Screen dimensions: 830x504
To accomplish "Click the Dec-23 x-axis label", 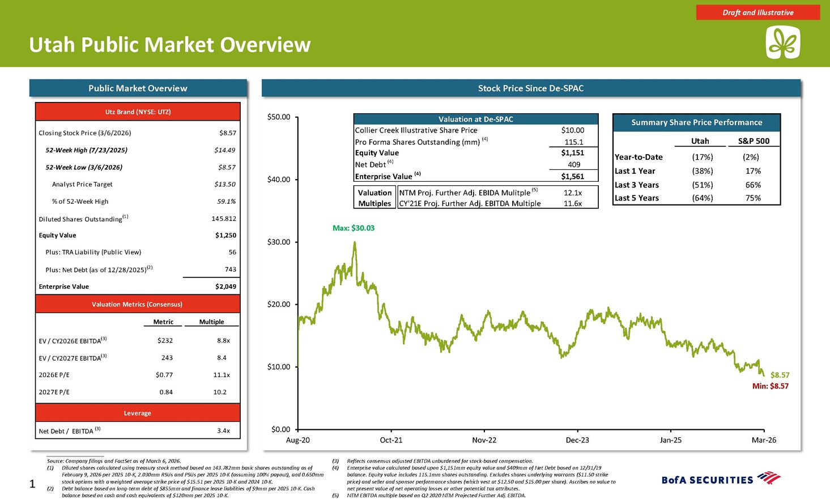I will (577, 440).
